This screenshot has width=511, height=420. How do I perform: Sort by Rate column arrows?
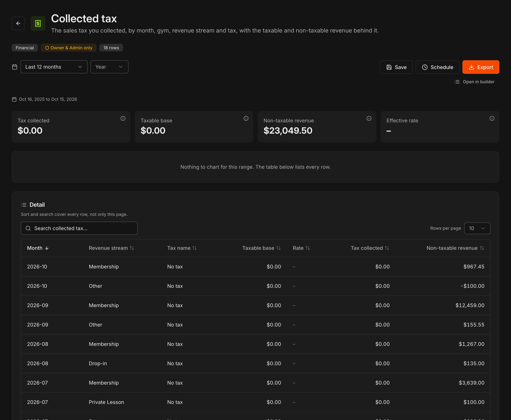[x=308, y=248]
